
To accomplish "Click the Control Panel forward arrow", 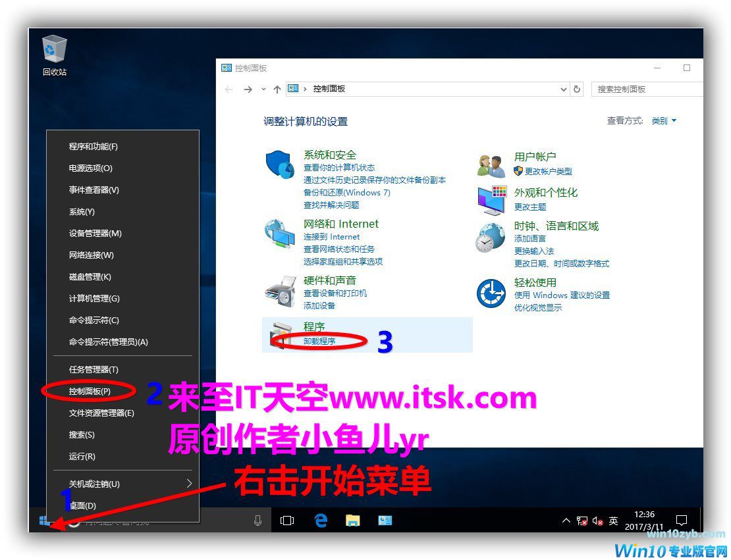I will pyautogui.click(x=248, y=89).
